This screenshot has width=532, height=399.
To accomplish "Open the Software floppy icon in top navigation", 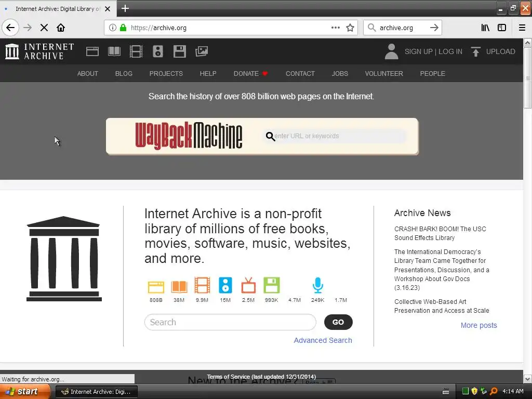I will pyautogui.click(x=179, y=51).
